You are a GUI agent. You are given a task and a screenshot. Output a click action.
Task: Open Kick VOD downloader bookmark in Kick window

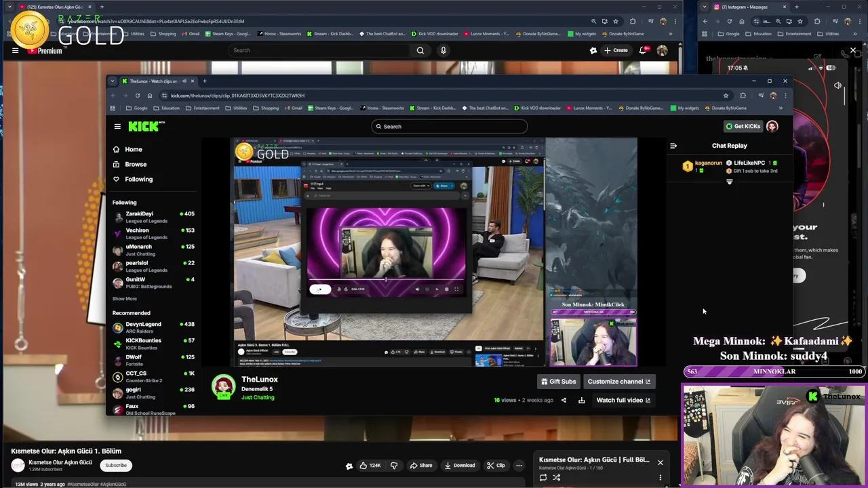537,108
